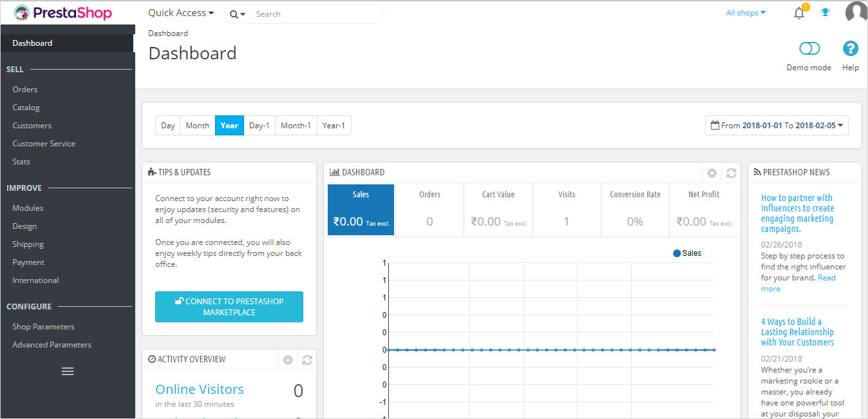
Task: Open the influencers marketing campaigns article
Action: [797, 213]
